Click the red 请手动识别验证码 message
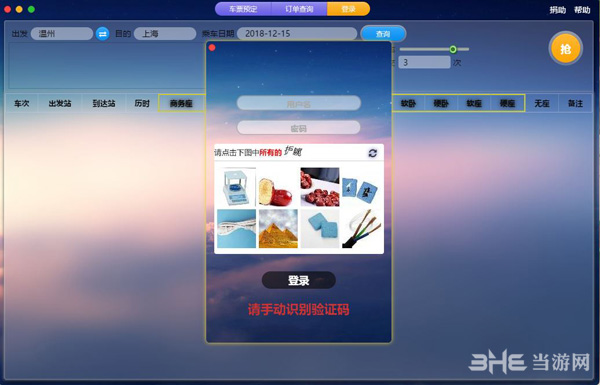The image size is (600, 385). tap(298, 309)
